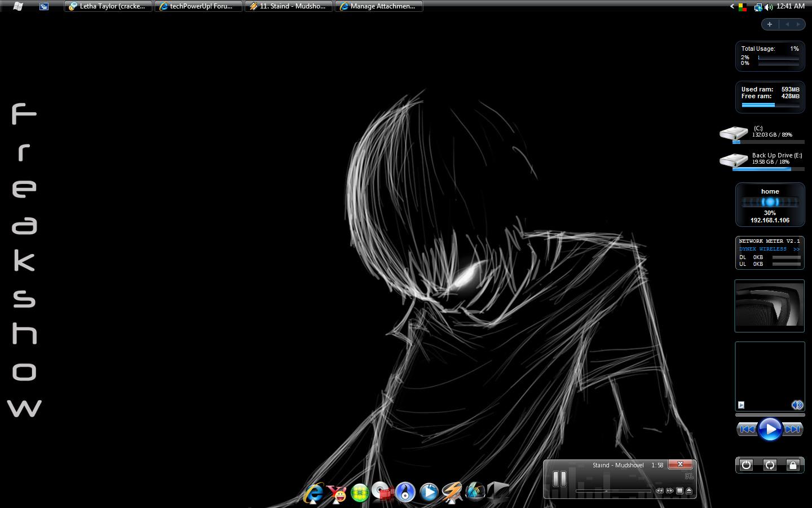Open the volume speaker tray icon
This screenshot has height=508, width=812.
pos(768,7)
